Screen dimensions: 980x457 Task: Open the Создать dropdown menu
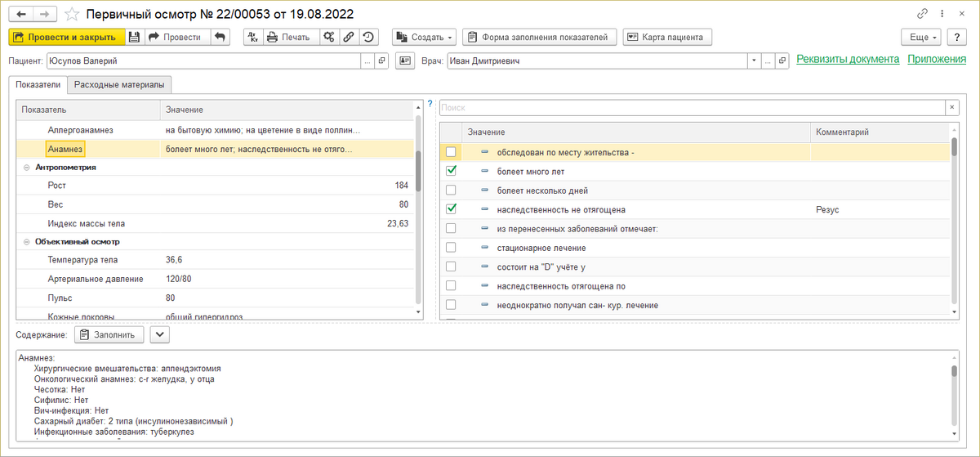424,37
